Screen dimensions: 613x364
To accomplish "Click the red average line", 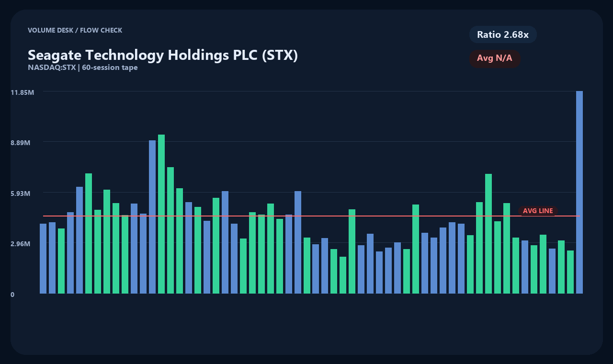I will [x=311, y=216].
